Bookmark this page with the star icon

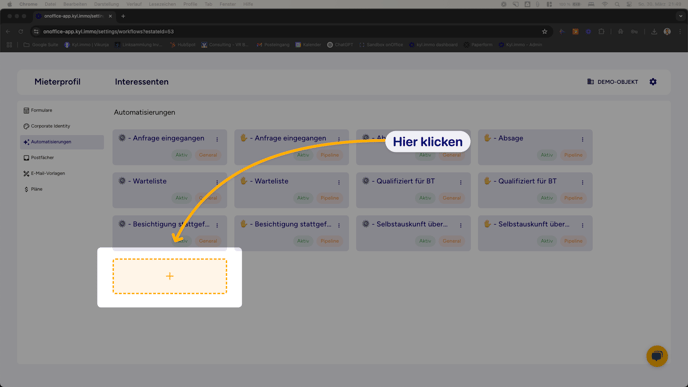[545, 32]
